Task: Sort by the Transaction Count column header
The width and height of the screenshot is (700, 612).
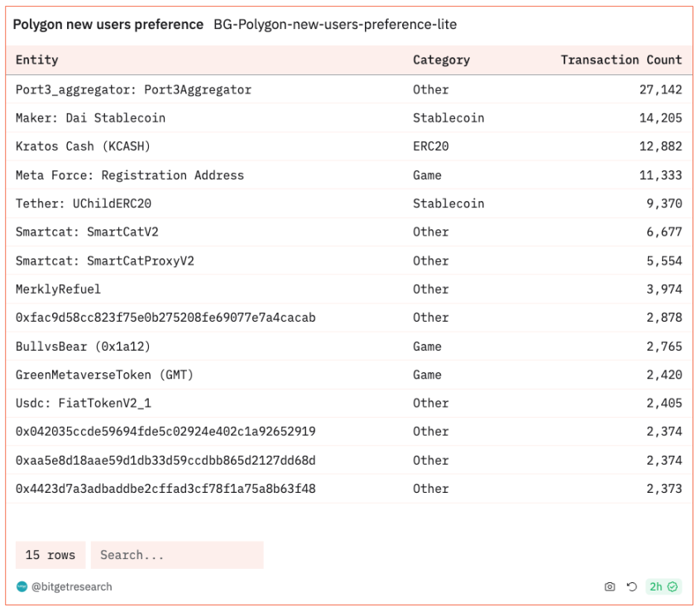Action: click(621, 60)
